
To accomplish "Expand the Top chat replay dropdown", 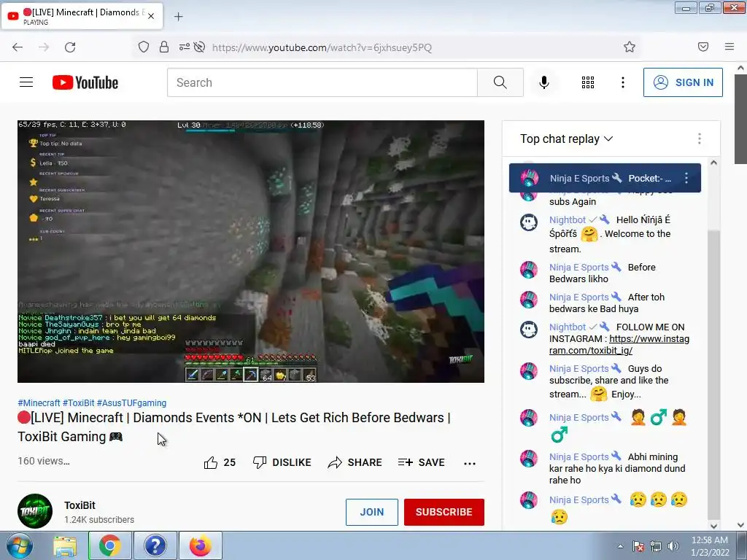I will pyautogui.click(x=566, y=139).
